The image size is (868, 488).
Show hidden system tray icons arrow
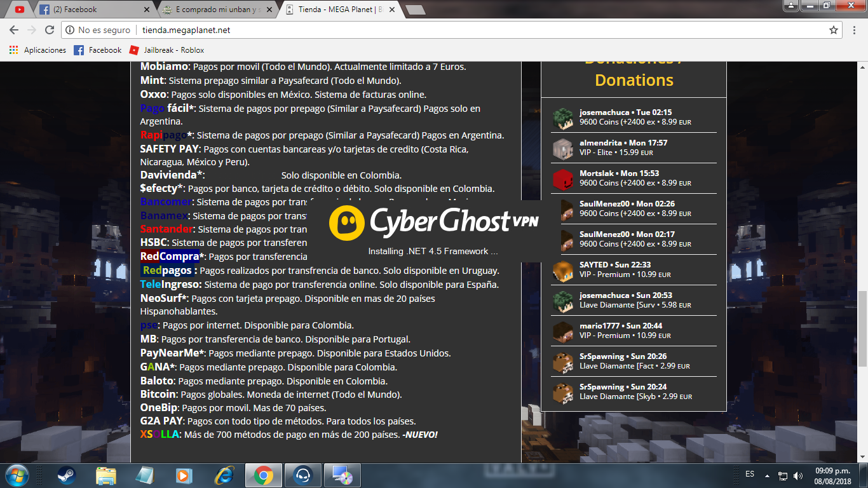[x=768, y=475]
